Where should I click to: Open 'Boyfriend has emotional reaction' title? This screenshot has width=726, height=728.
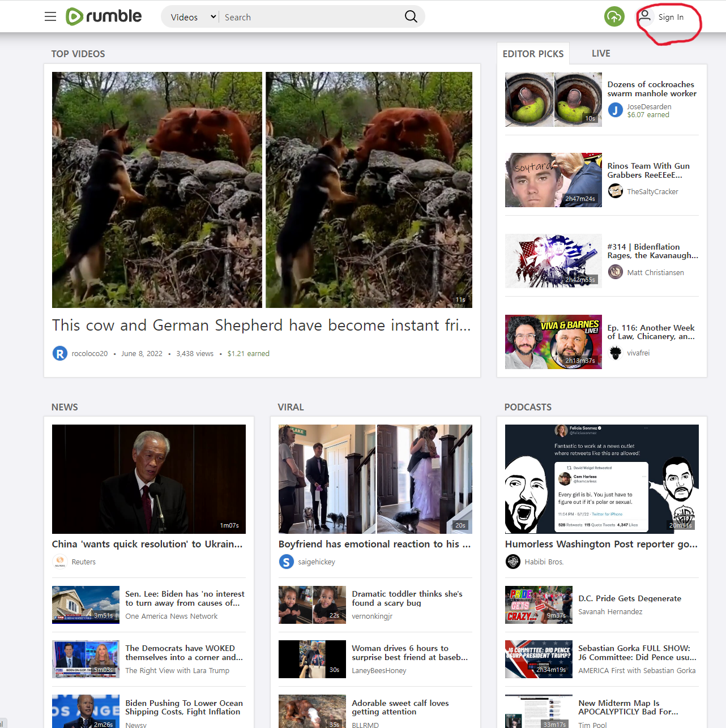point(374,544)
